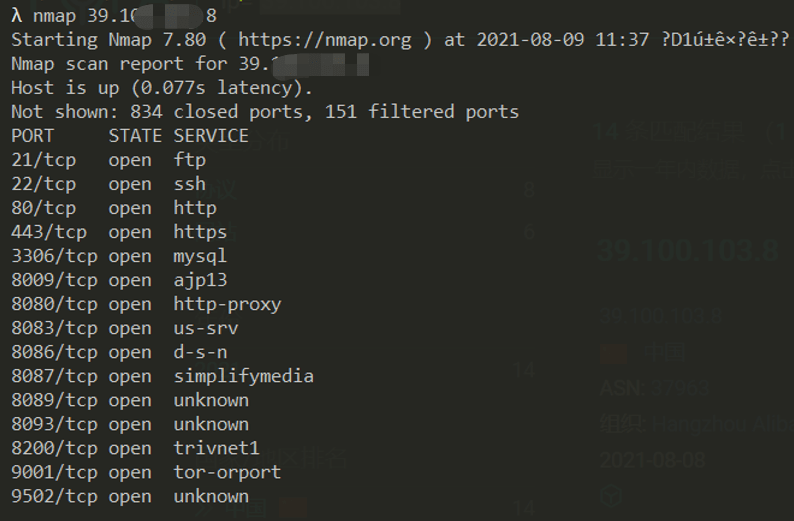Select the 3306/tcp mysql line

pyautogui.click(x=119, y=256)
